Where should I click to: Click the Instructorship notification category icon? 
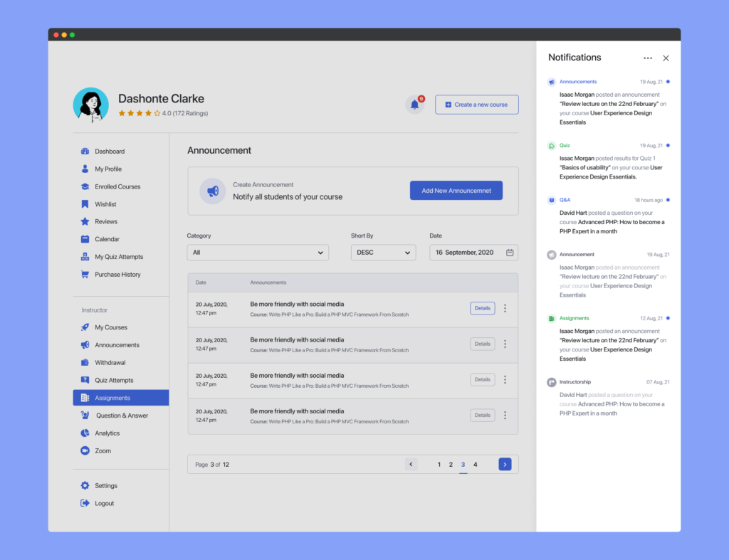pyautogui.click(x=552, y=383)
